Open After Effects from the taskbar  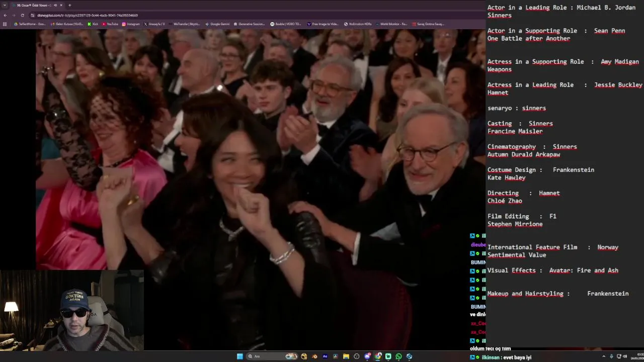325,356
